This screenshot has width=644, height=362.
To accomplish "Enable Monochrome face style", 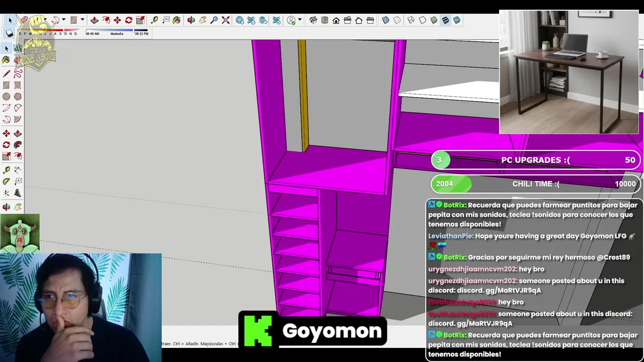I will pos(457,20).
